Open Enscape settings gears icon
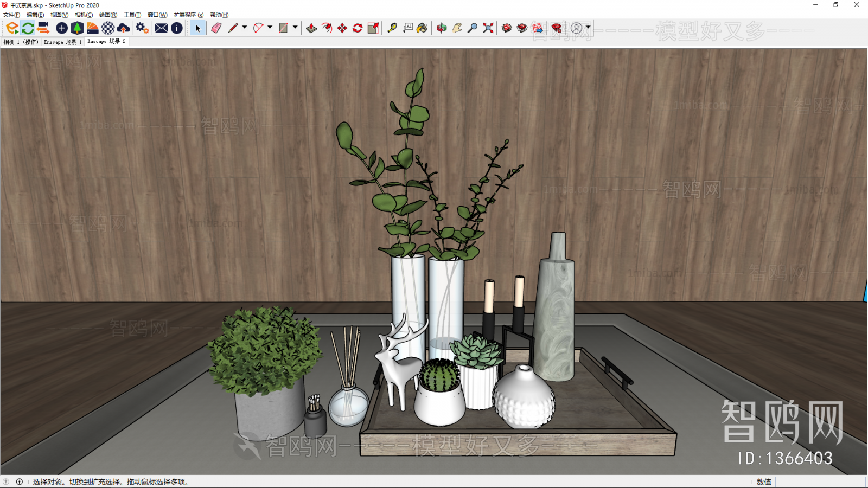This screenshot has height=488, width=868. pyautogui.click(x=142, y=28)
